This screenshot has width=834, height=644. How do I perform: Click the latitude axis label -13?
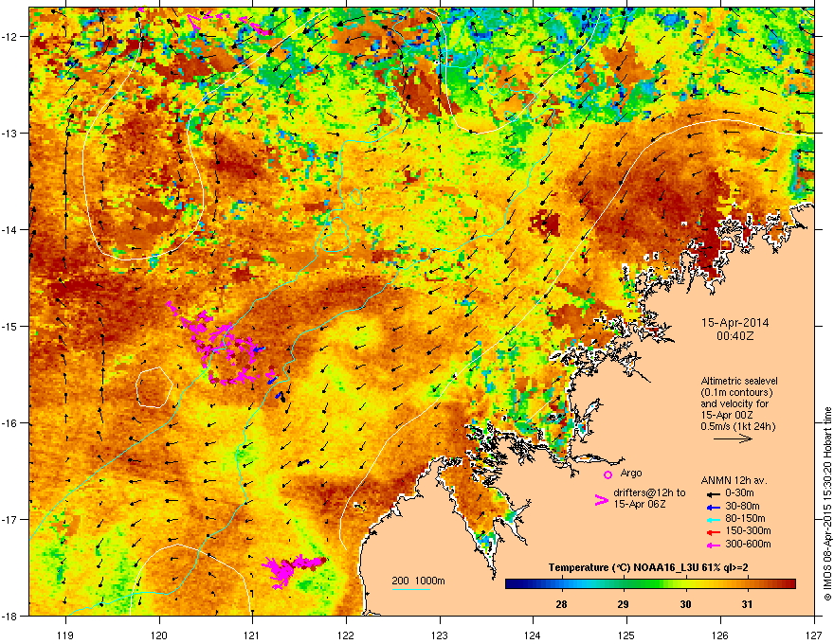10,133
